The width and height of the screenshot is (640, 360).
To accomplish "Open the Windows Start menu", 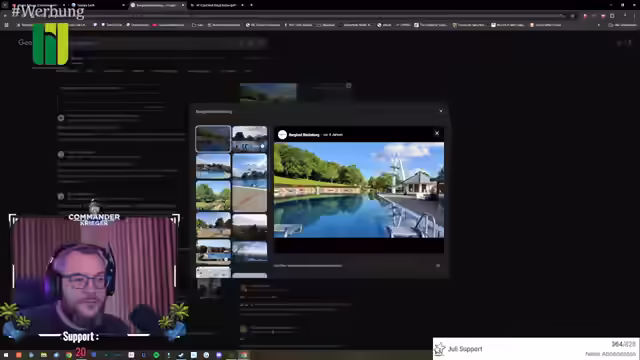I will [6, 355].
